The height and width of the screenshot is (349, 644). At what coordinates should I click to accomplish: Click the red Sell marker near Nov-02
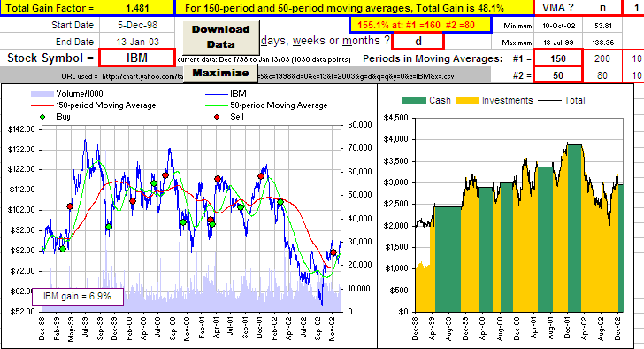click(x=333, y=252)
